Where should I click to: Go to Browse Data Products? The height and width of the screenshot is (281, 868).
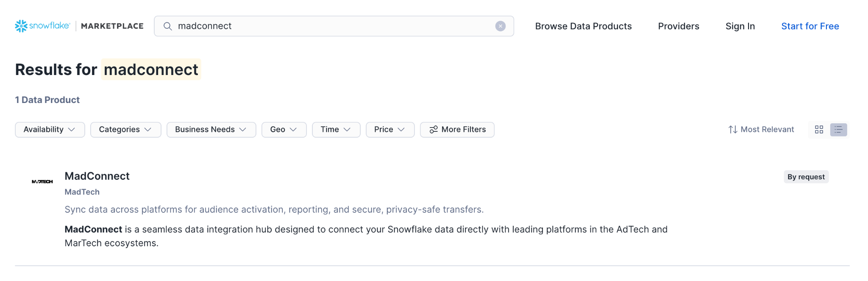[583, 26]
